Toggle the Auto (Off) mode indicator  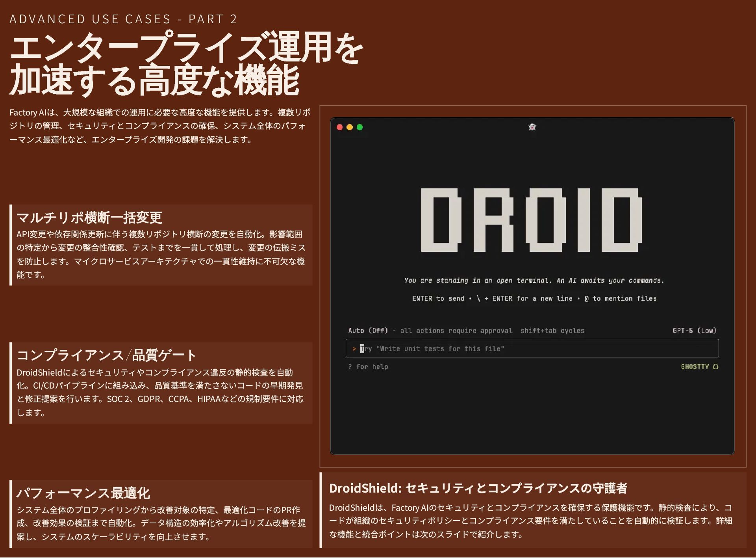point(368,331)
